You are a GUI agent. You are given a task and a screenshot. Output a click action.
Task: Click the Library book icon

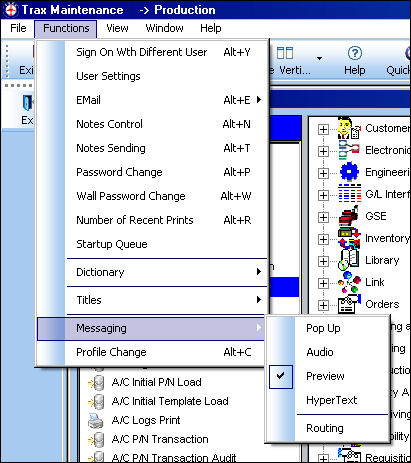point(349,260)
